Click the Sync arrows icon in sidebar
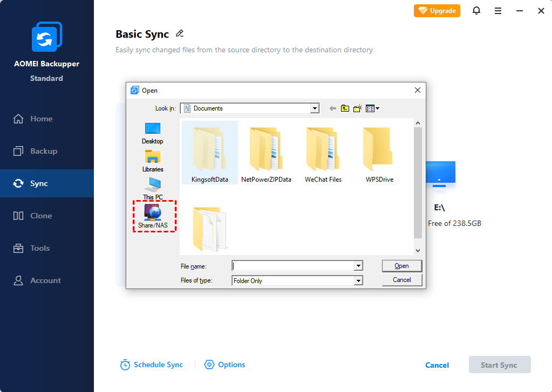Image resolution: width=552 pixels, height=392 pixels. tap(18, 183)
